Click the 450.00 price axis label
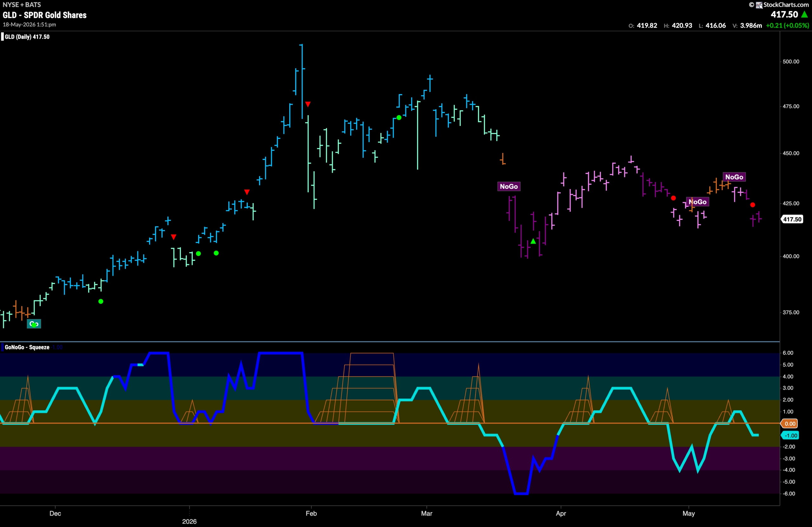 (791, 153)
